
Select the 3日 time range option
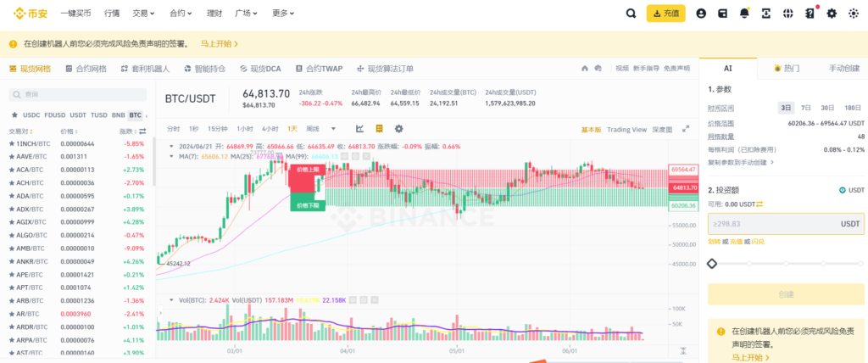coord(786,108)
